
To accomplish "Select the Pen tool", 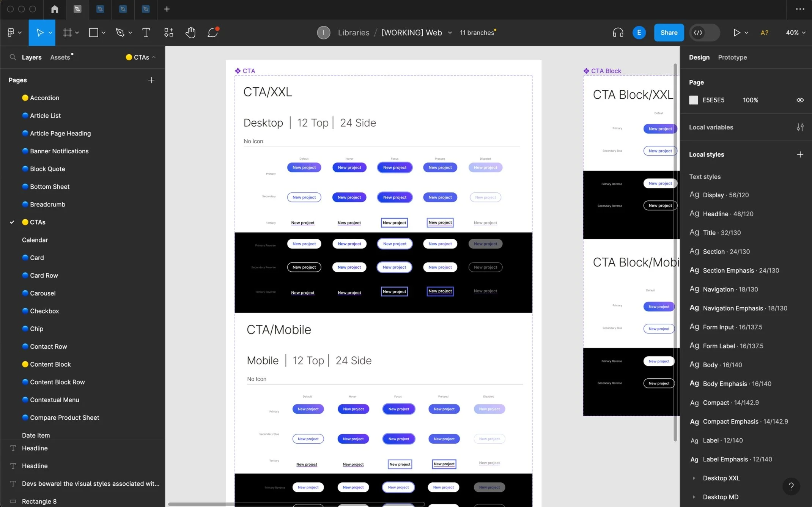I will click(120, 33).
